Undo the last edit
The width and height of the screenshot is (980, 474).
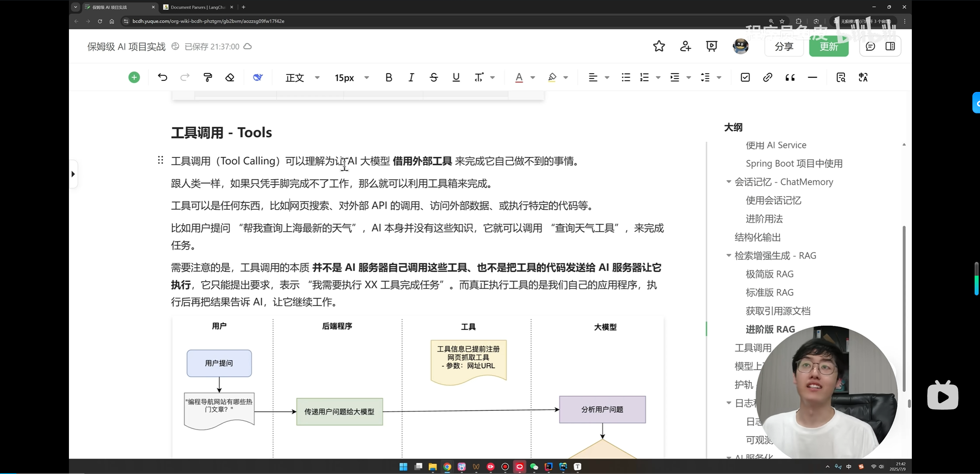click(x=162, y=77)
